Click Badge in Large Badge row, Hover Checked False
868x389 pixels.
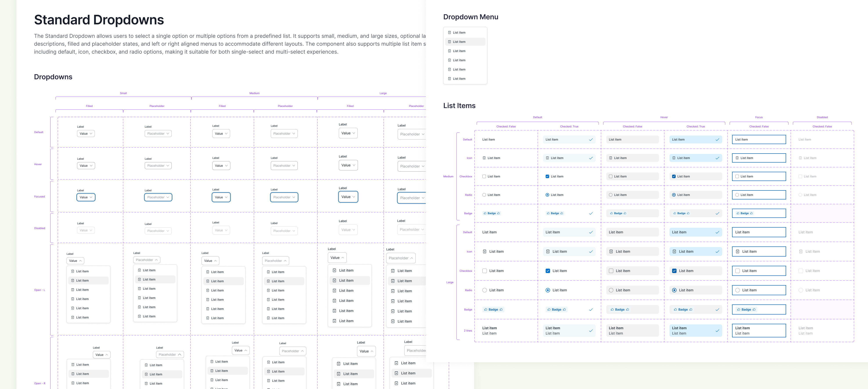620,309
